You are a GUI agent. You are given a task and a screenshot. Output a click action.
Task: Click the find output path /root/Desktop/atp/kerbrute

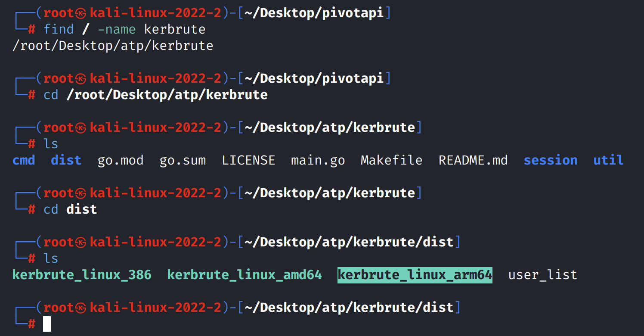pos(113,46)
